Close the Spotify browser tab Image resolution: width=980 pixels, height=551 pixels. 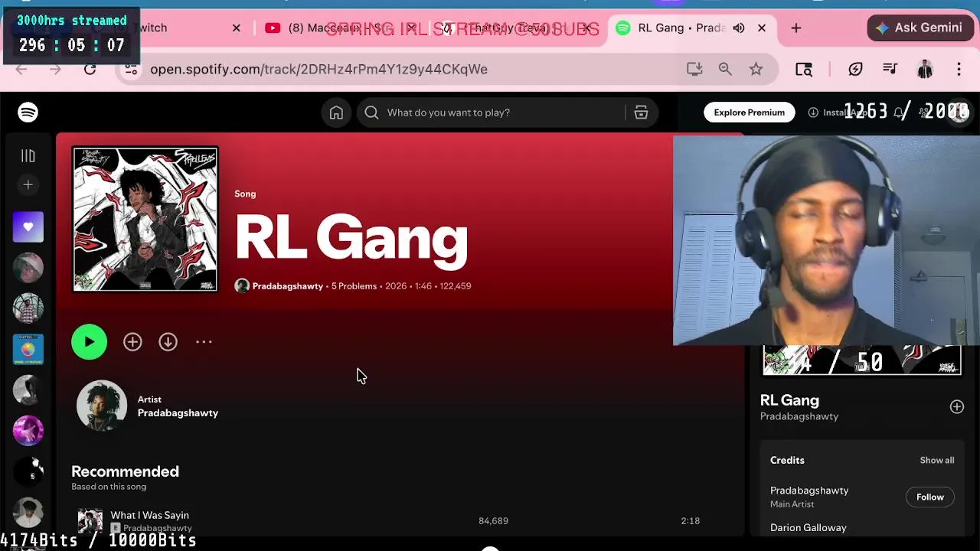tap(762, 28)
